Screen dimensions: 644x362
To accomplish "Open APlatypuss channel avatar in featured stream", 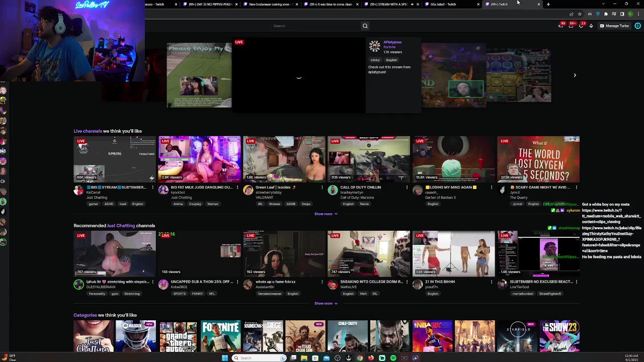I will 375,47.
